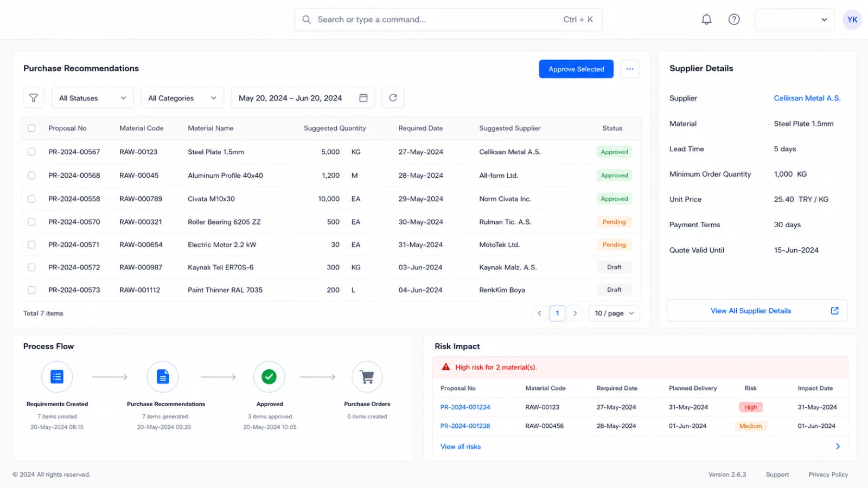
Task: Click the Draft status of PR-2024-00572
Action: [614, 267]
